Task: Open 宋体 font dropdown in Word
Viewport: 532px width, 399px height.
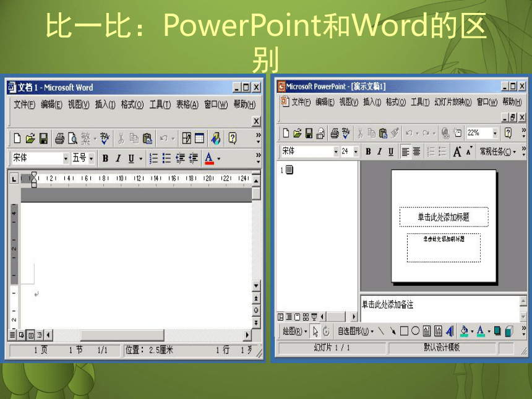Action: (66, 158)
